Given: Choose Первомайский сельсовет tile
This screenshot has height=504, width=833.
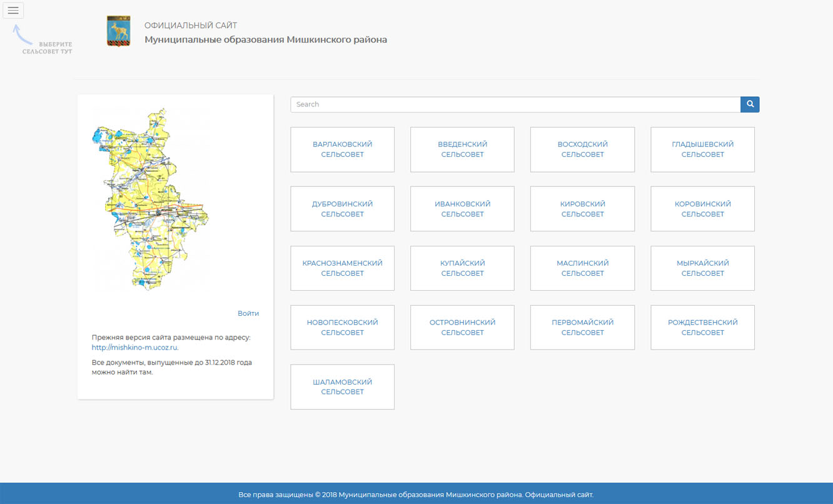Looking at the screenshot, I should click(583, 328).
